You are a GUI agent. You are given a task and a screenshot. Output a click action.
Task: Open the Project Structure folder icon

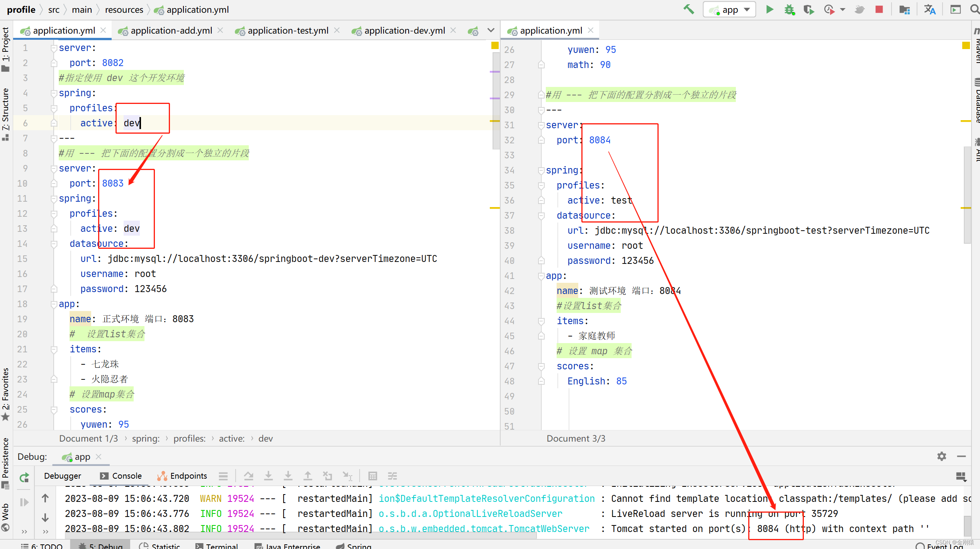(x=904, y=9)
